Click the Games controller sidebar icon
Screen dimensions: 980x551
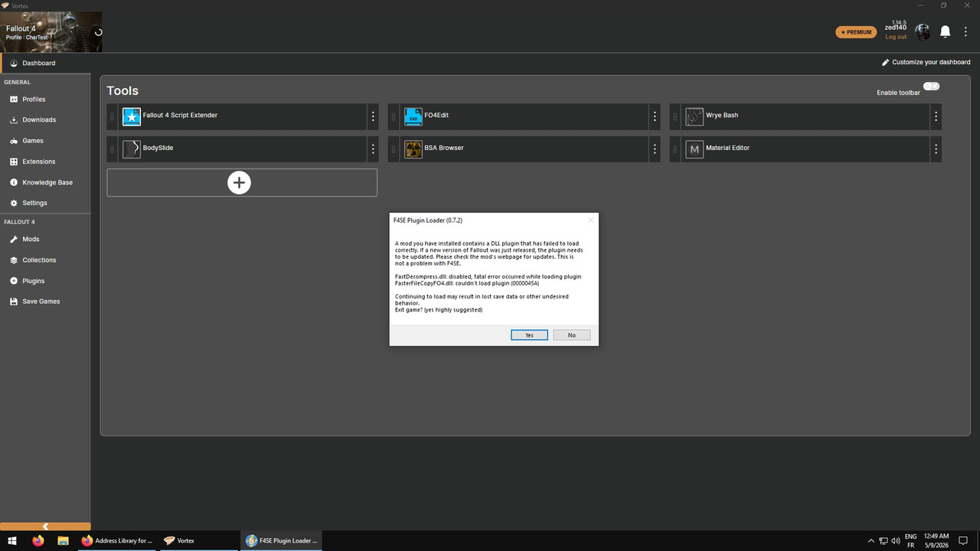tap(14, 141)
